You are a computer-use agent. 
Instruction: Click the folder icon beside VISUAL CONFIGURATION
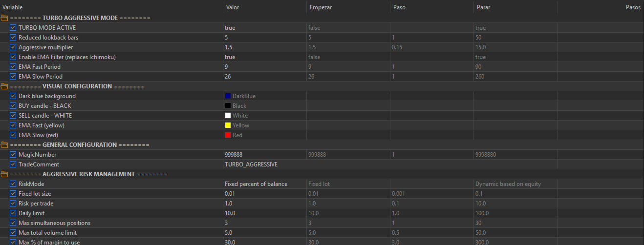pos(4,86)
